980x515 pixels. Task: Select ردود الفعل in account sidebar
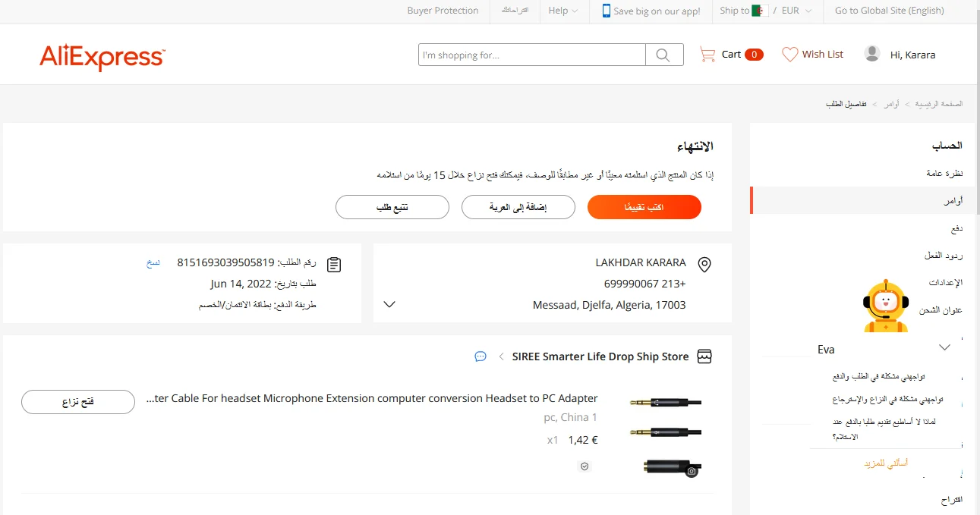(x=944, y=256)
